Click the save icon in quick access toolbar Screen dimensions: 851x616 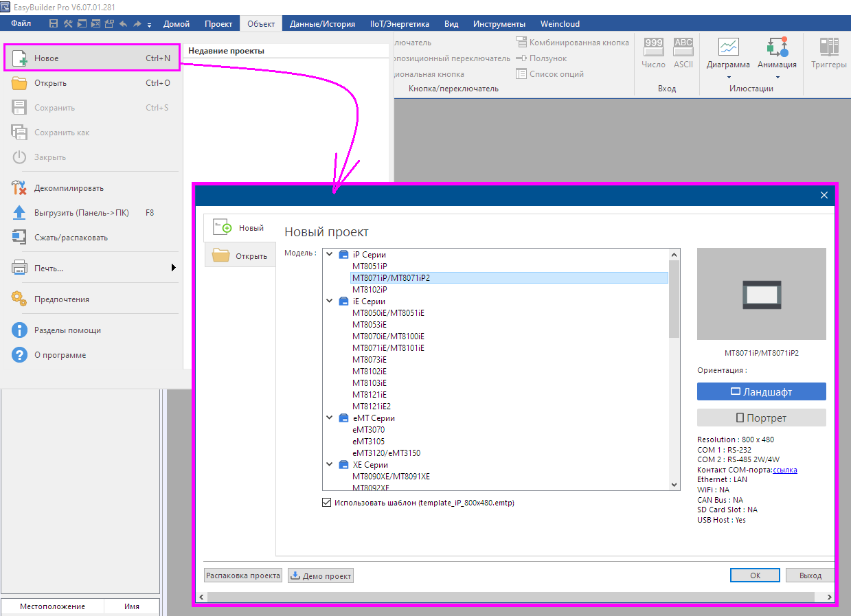pos(54,23)
